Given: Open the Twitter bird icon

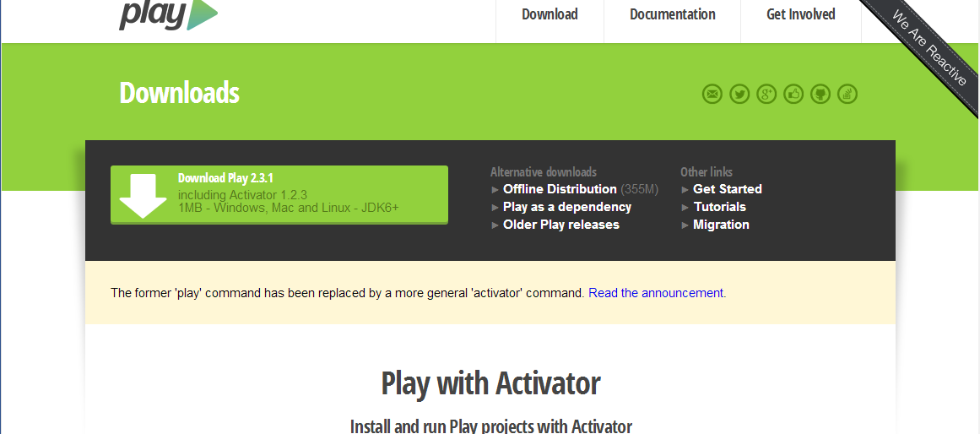Looking at the screenshot, I should tap(739, 95).
